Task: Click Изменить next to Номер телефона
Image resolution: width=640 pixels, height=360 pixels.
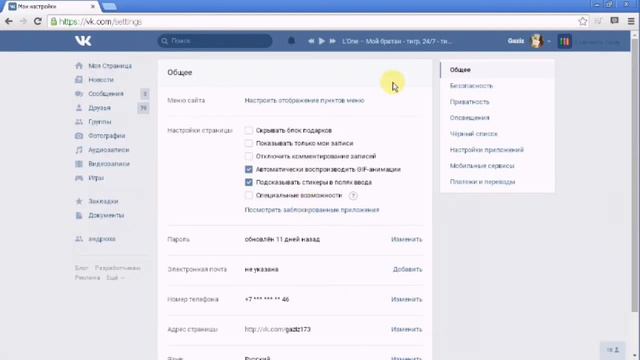Action: coord(407,299)
